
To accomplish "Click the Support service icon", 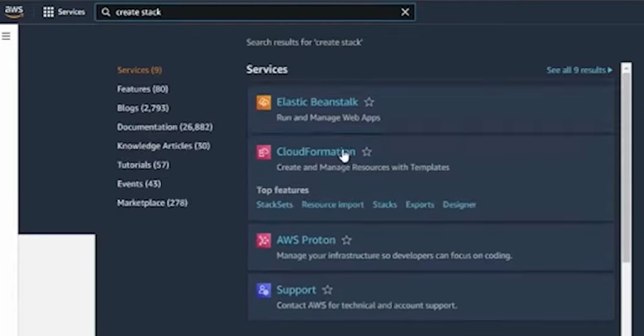I will click(264, 290).
